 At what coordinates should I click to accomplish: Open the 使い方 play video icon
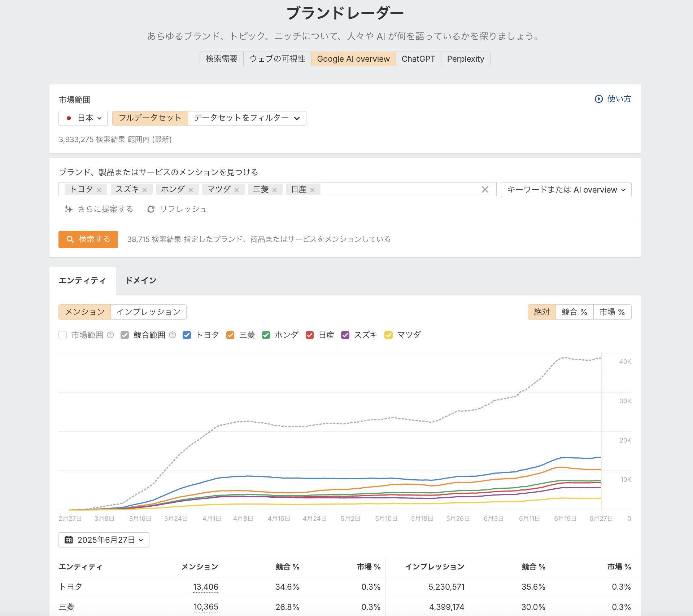598,99
